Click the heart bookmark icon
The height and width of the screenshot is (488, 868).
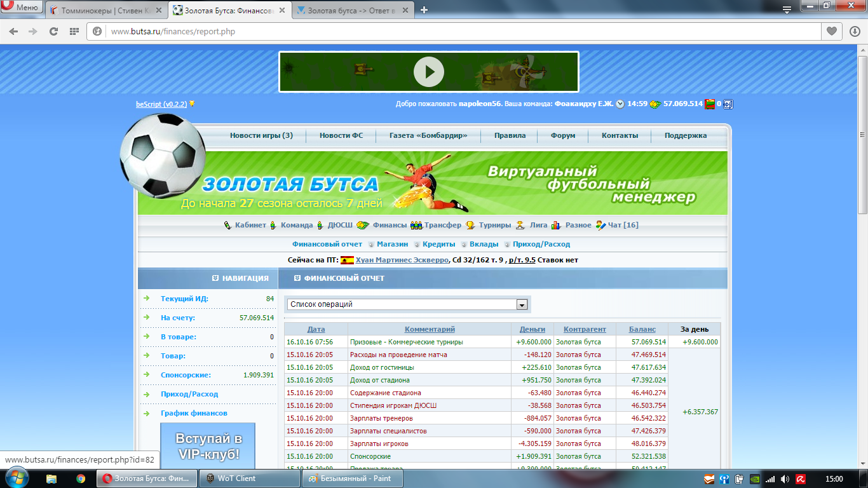[x=831, y=31]
